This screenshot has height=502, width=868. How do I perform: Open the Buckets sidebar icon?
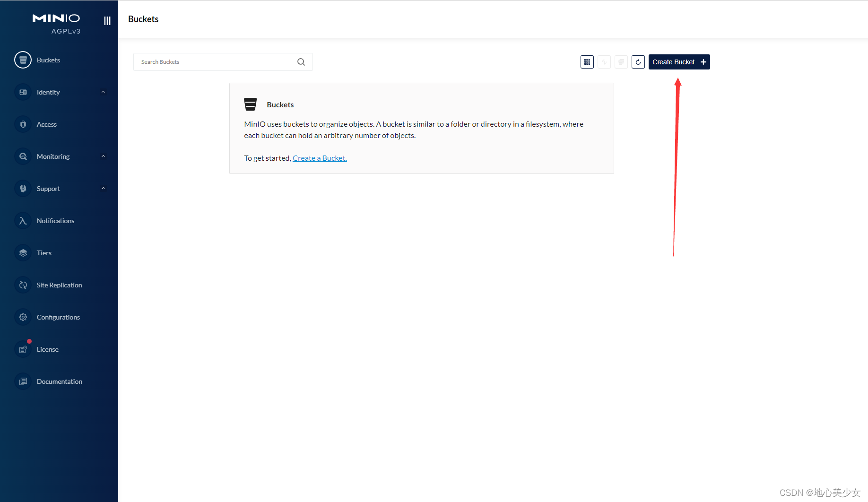pyautogui.click(x=23, y=60)
